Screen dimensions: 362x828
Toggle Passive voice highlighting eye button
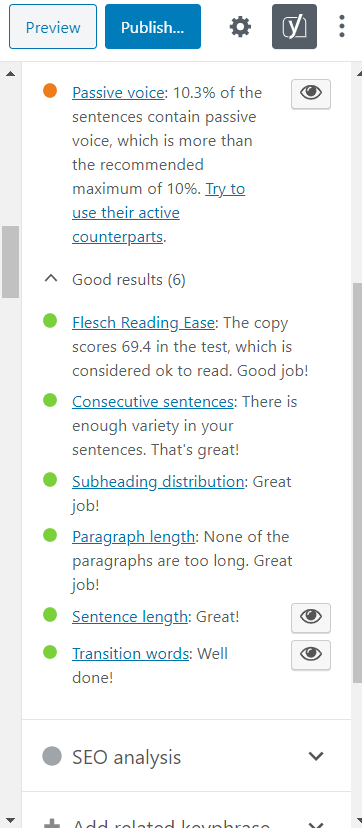point(311,94)
